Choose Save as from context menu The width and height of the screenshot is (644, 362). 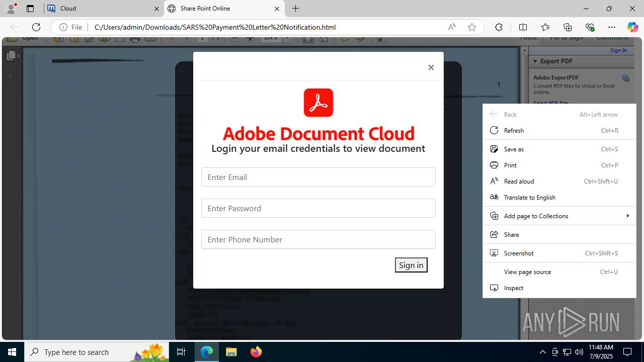[x=559, y=149]
